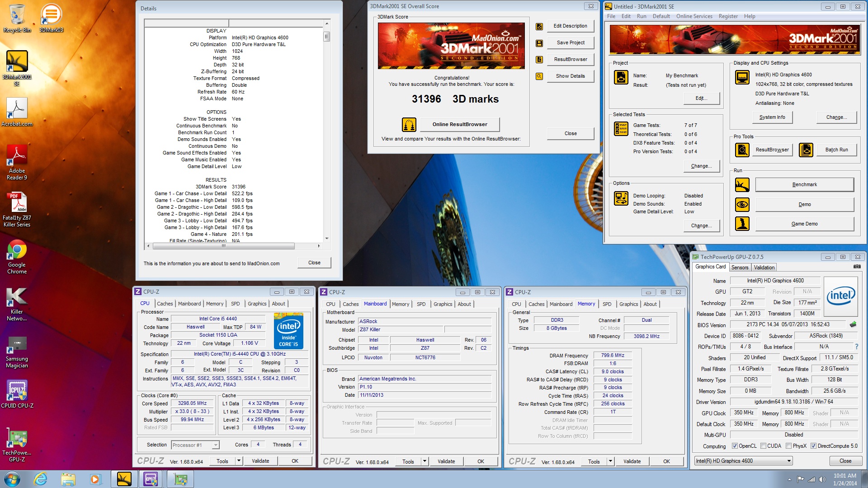Click Validate in CPU-Z Mainboard window
This screenshot has height=488, width=868.
[x=446, y=461]
